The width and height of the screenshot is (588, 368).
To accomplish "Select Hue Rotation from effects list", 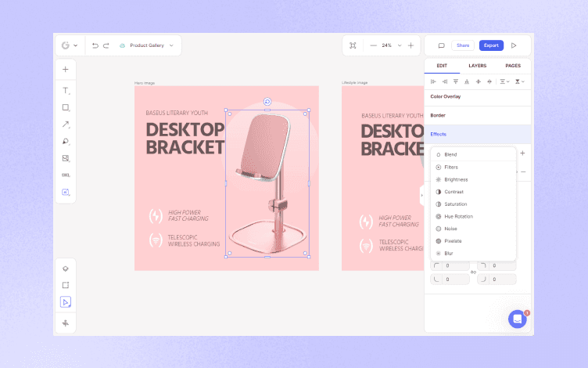I will [x=458, y=216].
